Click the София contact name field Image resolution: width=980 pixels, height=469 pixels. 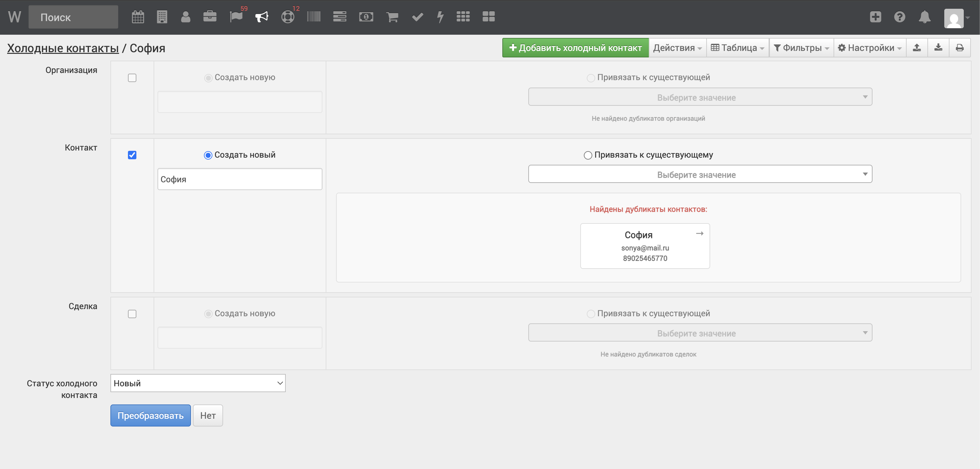[x=240, y=179]
